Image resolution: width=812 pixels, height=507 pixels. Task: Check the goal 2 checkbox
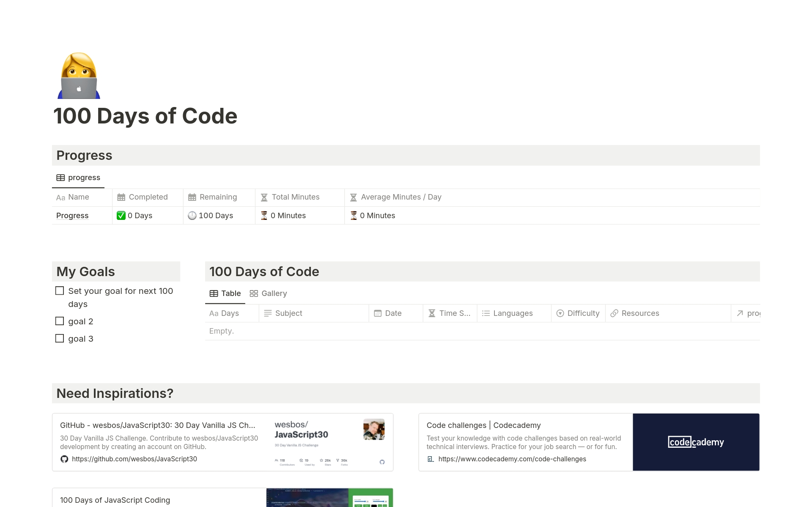59,321
